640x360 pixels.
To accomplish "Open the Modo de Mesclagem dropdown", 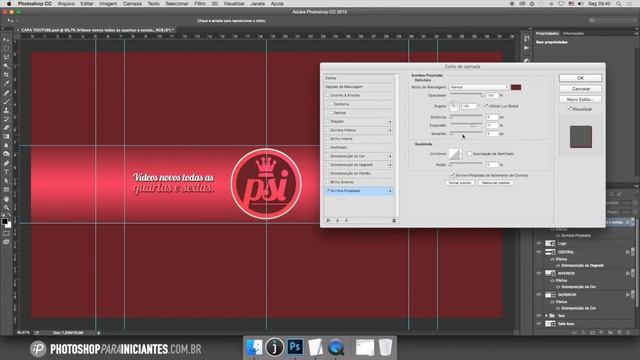I will click(479, 87).
